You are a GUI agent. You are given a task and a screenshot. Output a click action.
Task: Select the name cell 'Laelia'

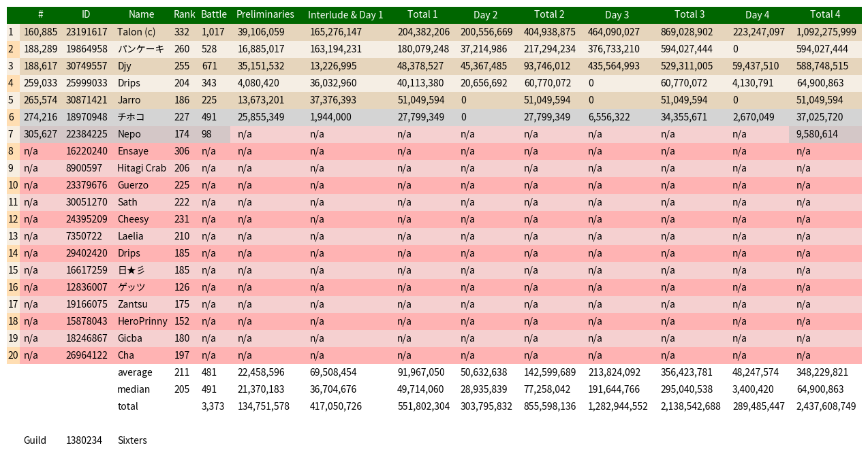(130, 236)
